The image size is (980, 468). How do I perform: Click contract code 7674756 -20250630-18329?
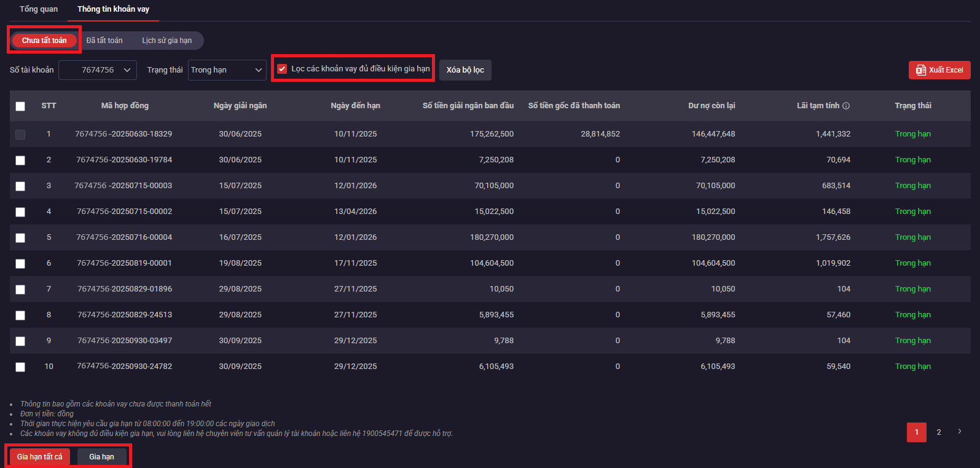(123, 134)
